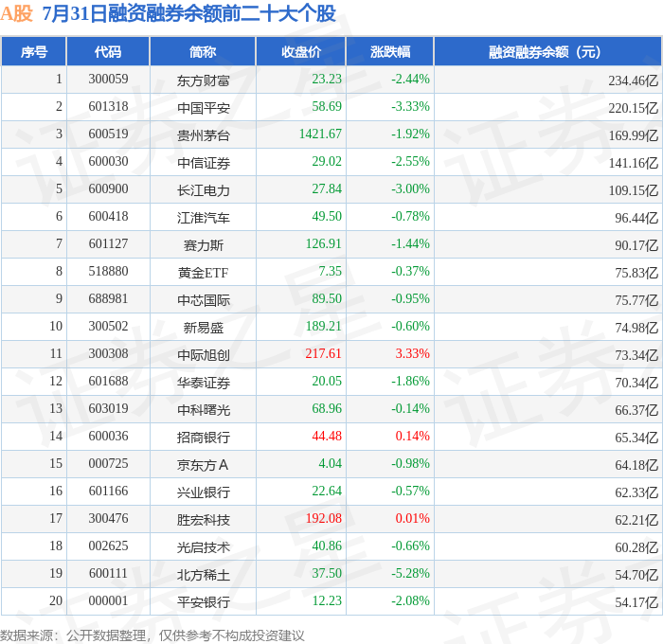Click the red change value 0.14%
The height and width of the screenshot is (644, 663).
412,437
